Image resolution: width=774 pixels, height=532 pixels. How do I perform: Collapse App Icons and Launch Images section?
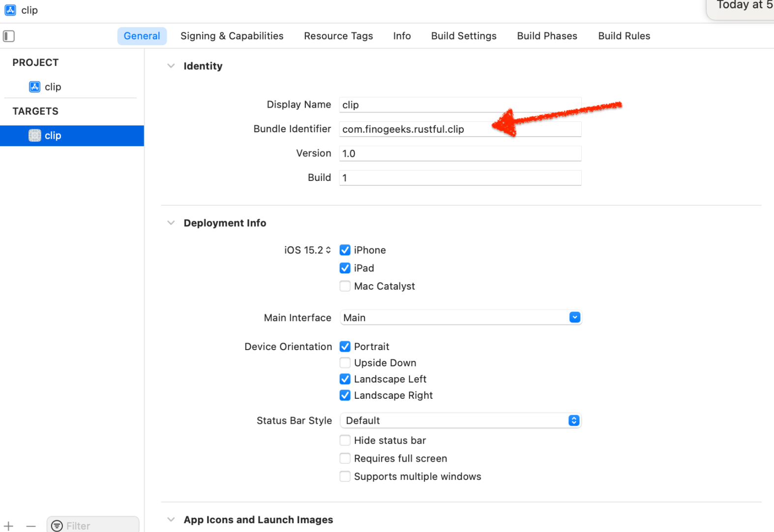171,520
